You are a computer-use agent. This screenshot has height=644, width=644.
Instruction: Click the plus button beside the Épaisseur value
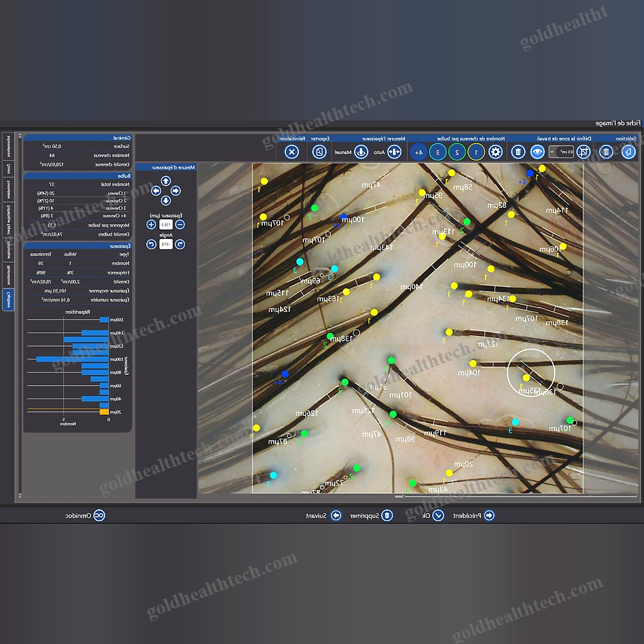click(x=151, y=224)
